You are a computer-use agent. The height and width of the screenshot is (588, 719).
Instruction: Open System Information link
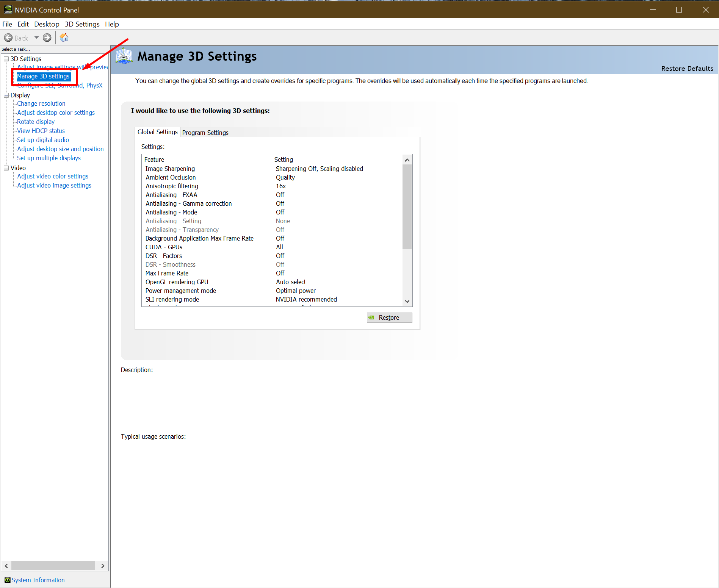(x=38, y=580)
